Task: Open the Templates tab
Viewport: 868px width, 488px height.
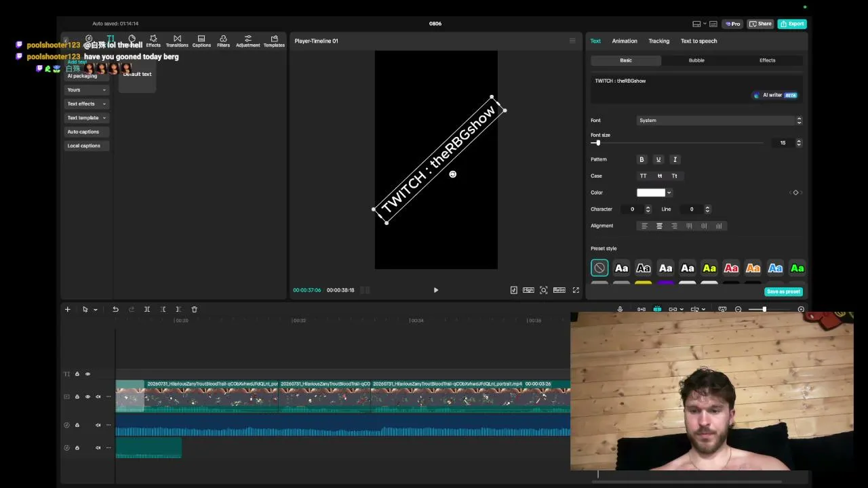Action: pos(274,41)
